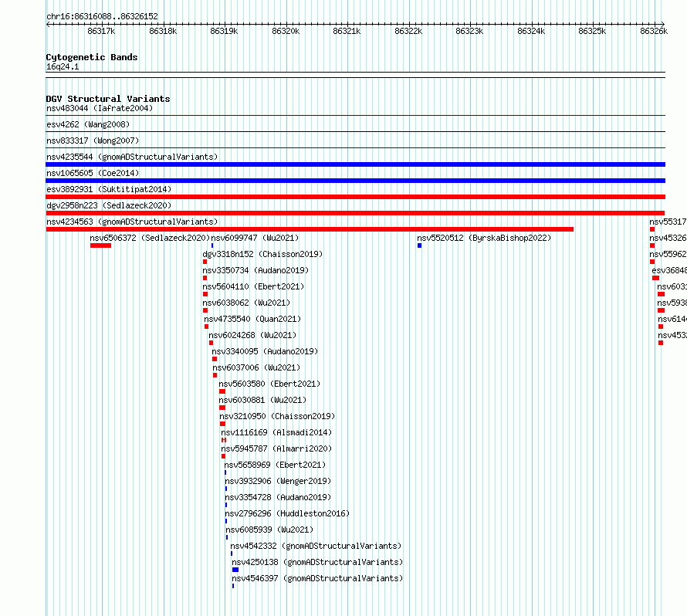687x616 pixels.
Task: Click the Cytogenetic Bands track title
Action: coord(92,57)
